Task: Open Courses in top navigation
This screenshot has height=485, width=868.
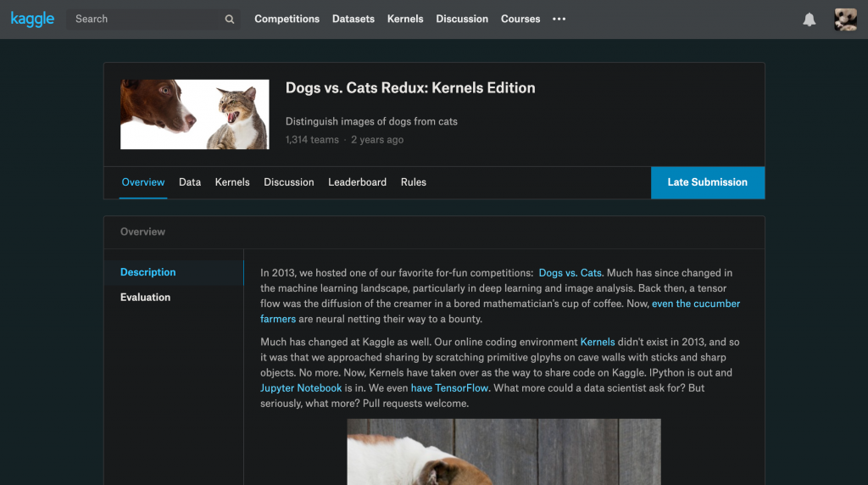Action: tap(520, 19)
